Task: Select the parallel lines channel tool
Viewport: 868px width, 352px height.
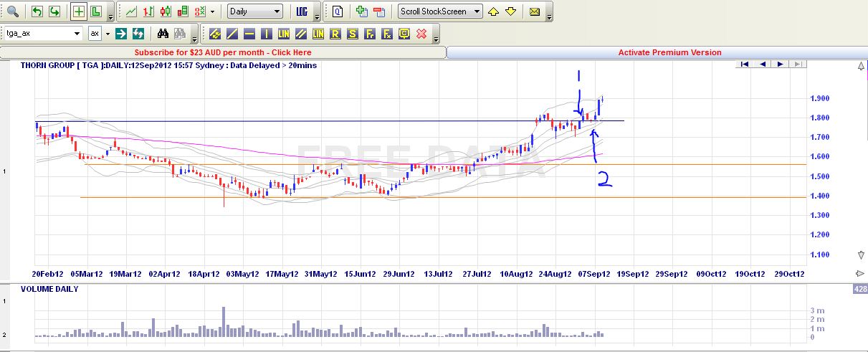Action: pyautogui.click(x=301, y=33)
